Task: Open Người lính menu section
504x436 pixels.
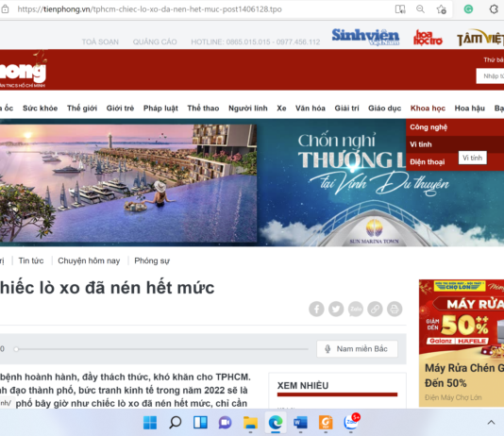Action: click(x=248, y=109)
